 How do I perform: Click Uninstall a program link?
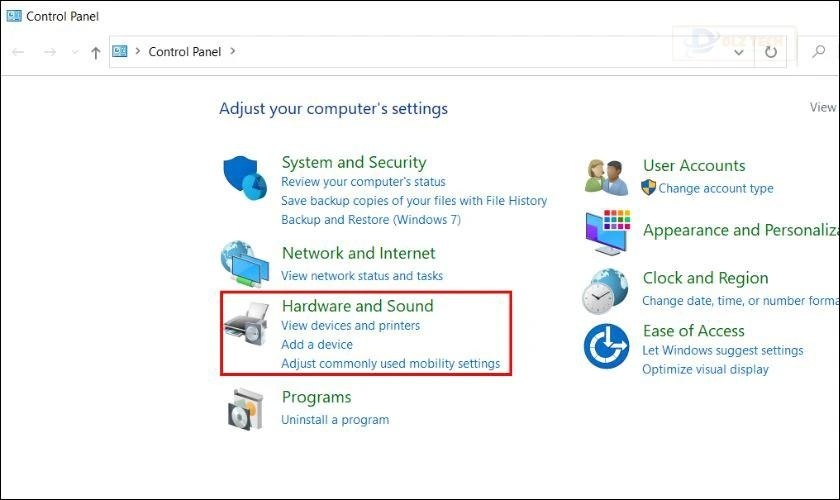tap(335, 420)
